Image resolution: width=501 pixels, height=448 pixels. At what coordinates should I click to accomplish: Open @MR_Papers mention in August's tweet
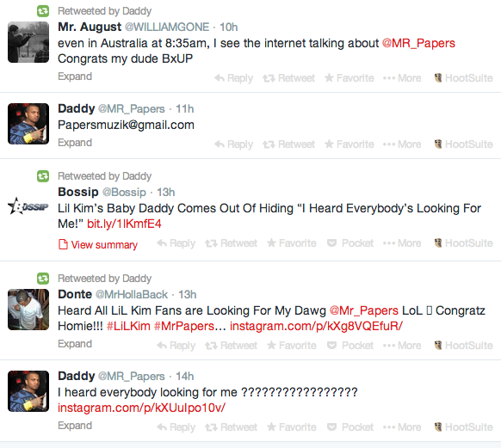coord(418,43)
